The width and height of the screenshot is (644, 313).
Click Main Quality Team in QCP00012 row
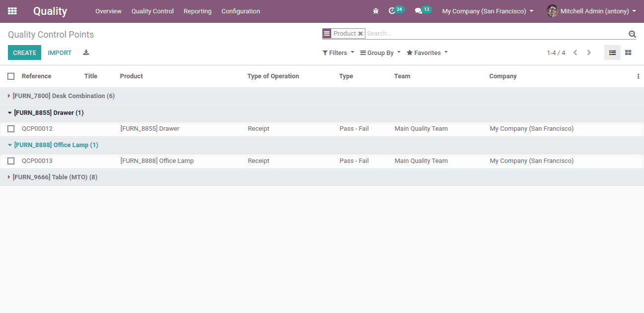(x=421, y=129)
